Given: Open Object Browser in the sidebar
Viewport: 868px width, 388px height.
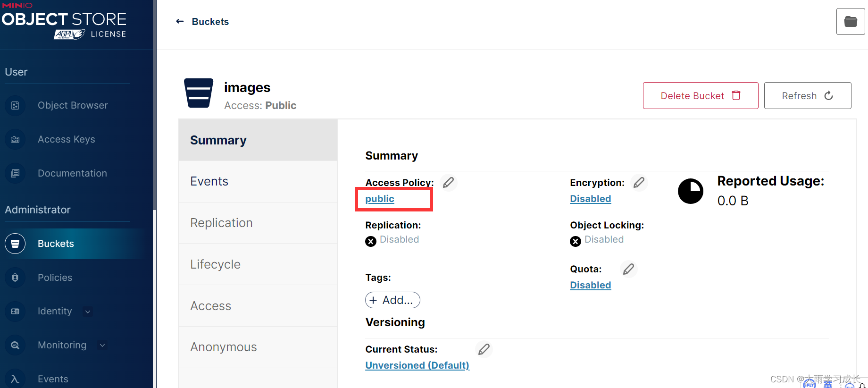Looking at the screenshot, I should click(x=73, y=105).
